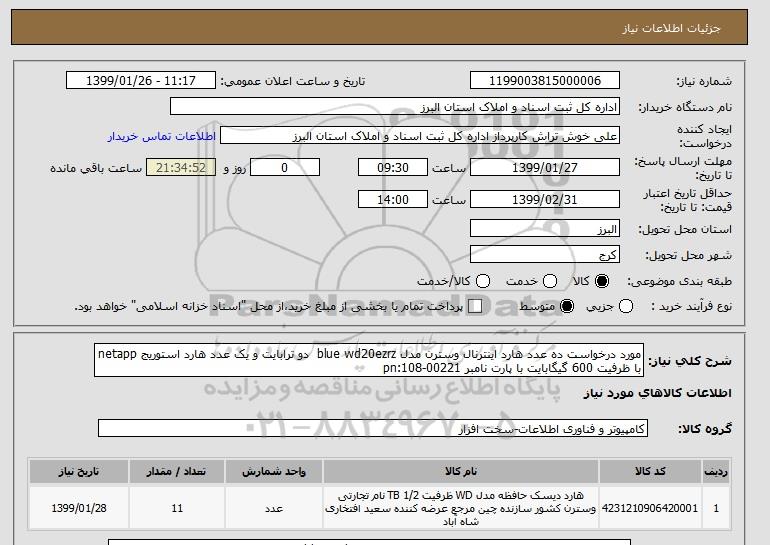Click اطلاعات کالاهای مورد نیاز section heading
Screen dimensions: 770x545
(x=658, y=393)
